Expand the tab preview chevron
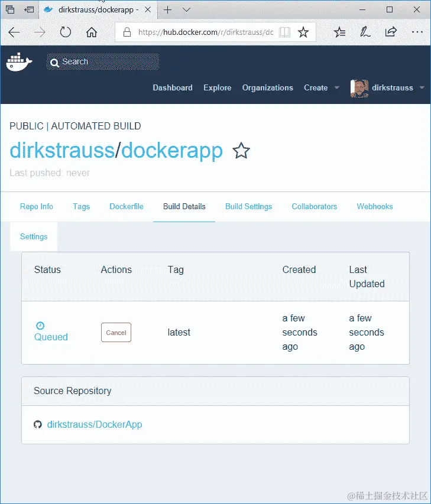431x504 pixels. click(187, 9)
